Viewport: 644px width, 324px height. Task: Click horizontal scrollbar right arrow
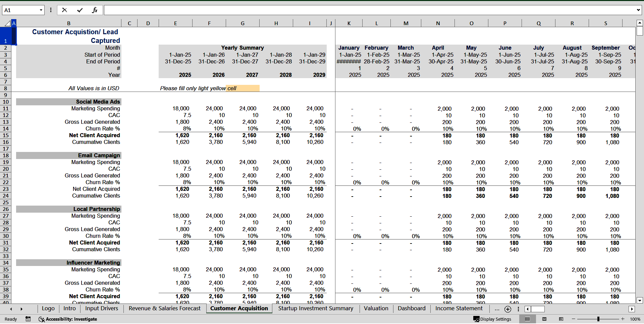(632, 309)
